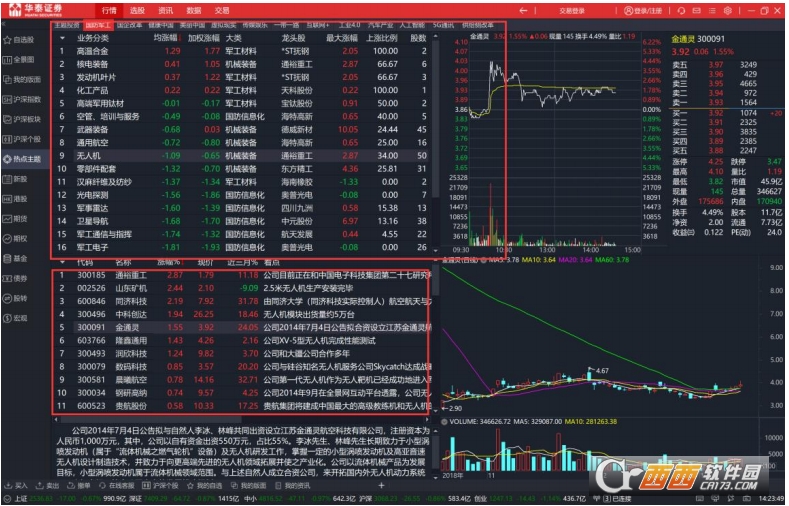Collapse the left sidebar with the double chevron
Viewport: 789px width, 506px height.
4,24
